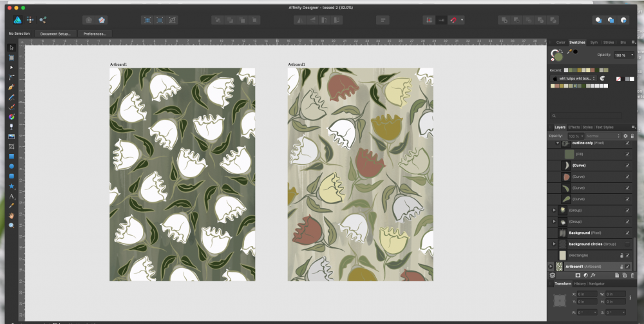Expand the background circles group
This screenshot has height=324, width=644.
554,244
